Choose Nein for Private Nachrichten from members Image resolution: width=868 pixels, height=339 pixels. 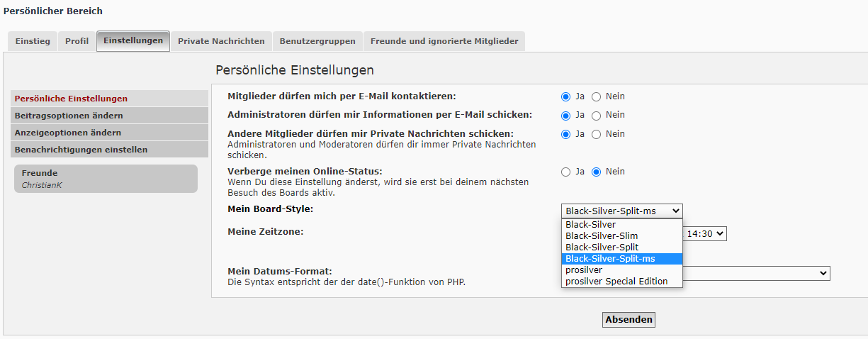tap(596, 134)
